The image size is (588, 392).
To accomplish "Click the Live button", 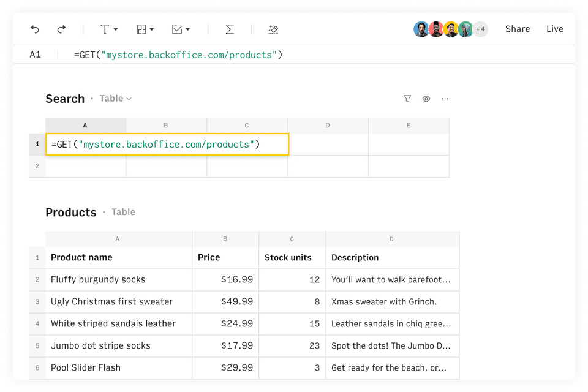I will [x=555, y=29].
